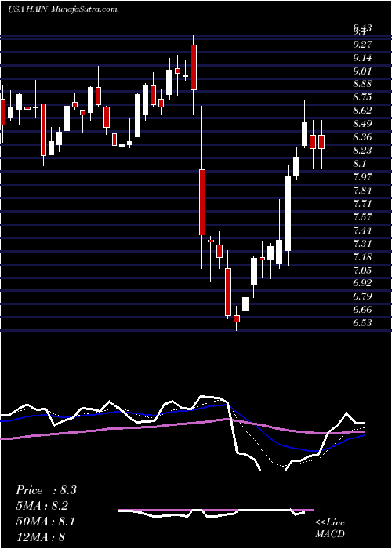Click the 6.79 price axis label
The width and height of the screenshot is (392, 549).
click(362, 296)
